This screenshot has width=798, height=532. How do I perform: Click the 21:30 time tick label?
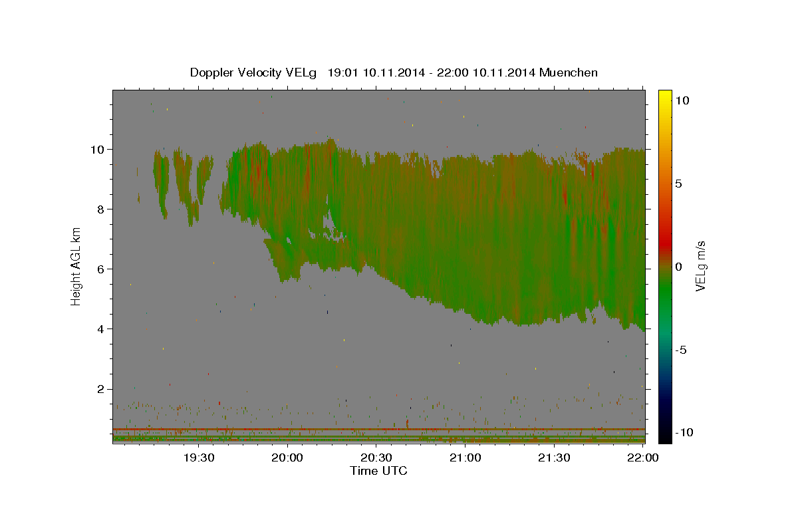pyautogui.click(x=554, y=458)
